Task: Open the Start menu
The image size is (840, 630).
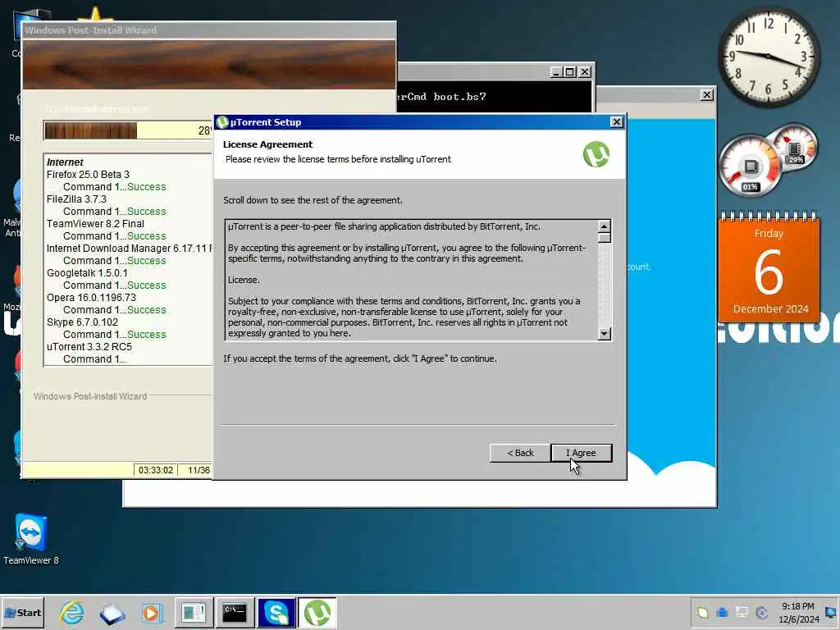Action: (22, 612)
